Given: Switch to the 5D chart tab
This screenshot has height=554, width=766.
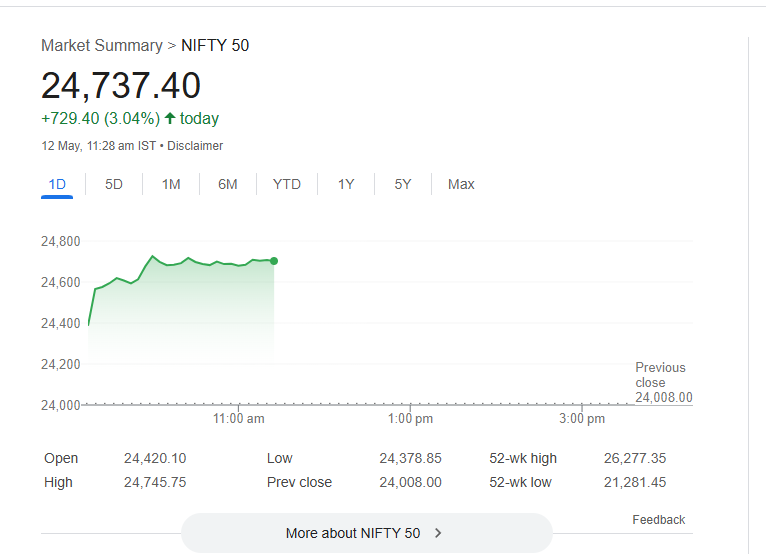Looking at the screenshot, I should tap(114, 185).
